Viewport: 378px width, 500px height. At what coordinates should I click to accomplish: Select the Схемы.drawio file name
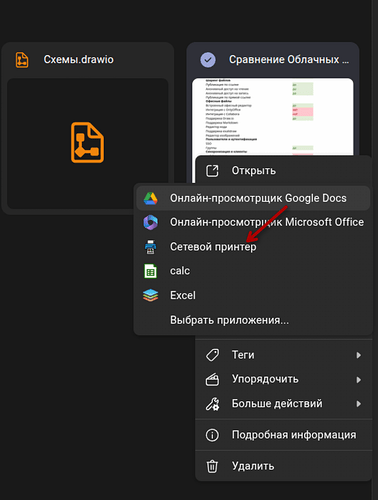coord(79,60)
